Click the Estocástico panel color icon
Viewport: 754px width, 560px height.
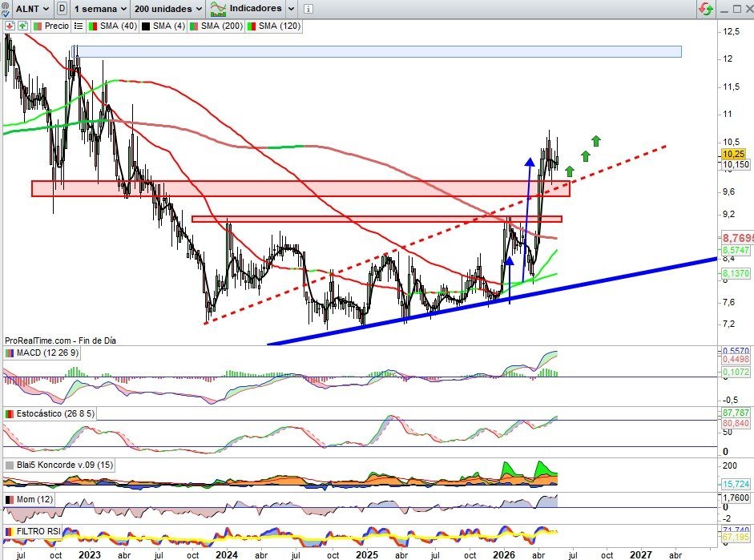[9, 413]
